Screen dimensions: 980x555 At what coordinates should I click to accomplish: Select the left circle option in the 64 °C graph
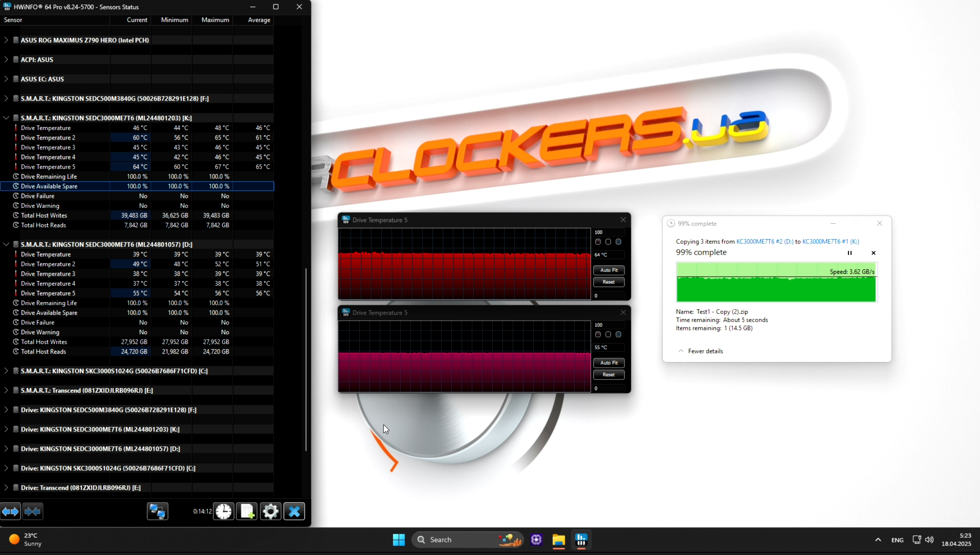click(598, 242)
